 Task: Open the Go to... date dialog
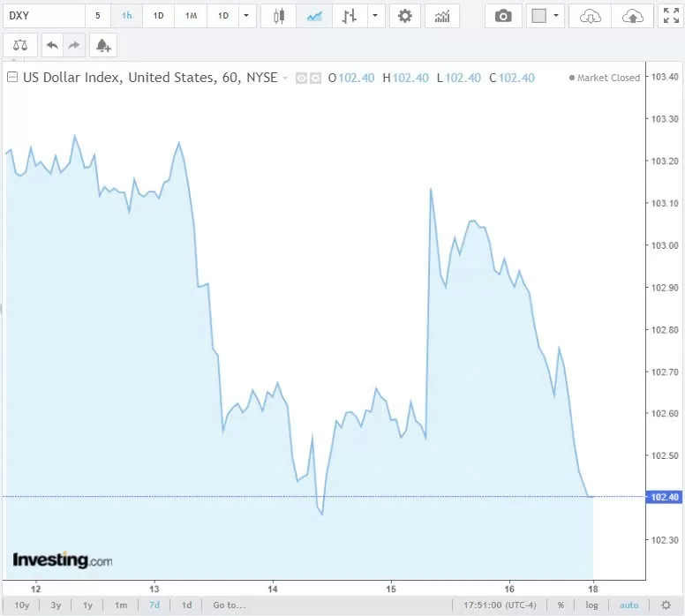point(230,605)
